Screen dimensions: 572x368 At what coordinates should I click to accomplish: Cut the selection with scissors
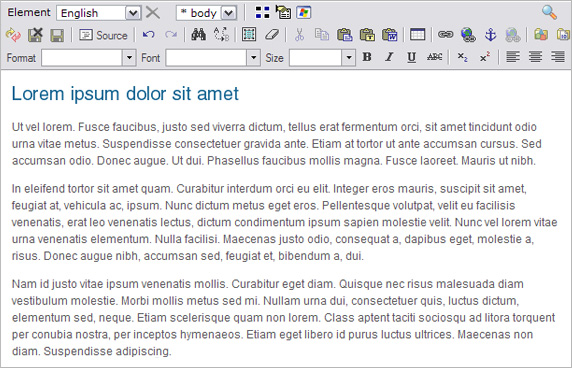tap(299, 35)
